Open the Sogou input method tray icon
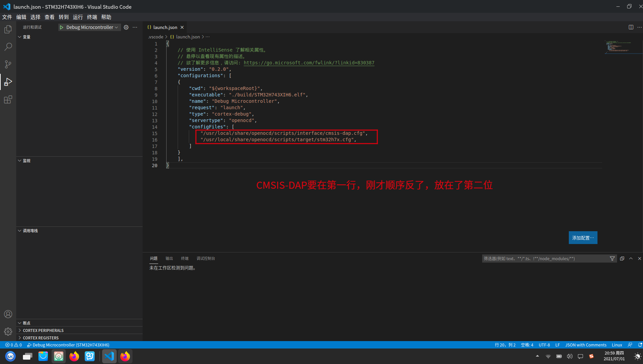643x364 pixels. tap(591, 356)
